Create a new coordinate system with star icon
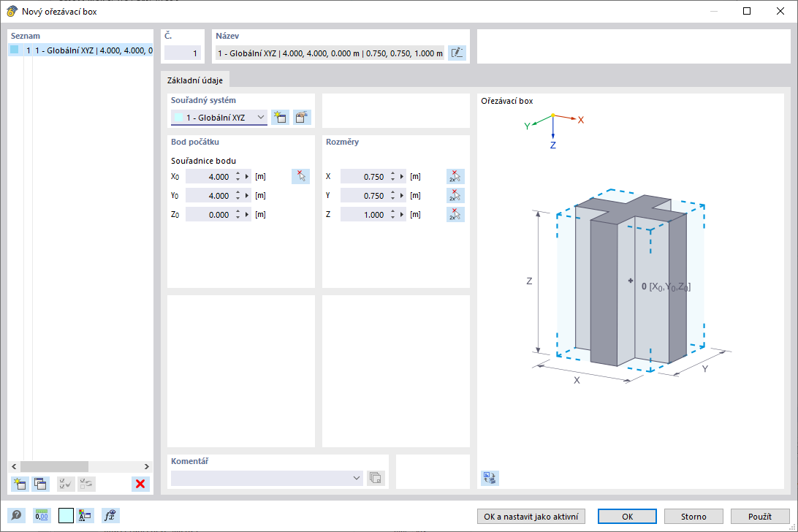798x532 pixels. 279,118
